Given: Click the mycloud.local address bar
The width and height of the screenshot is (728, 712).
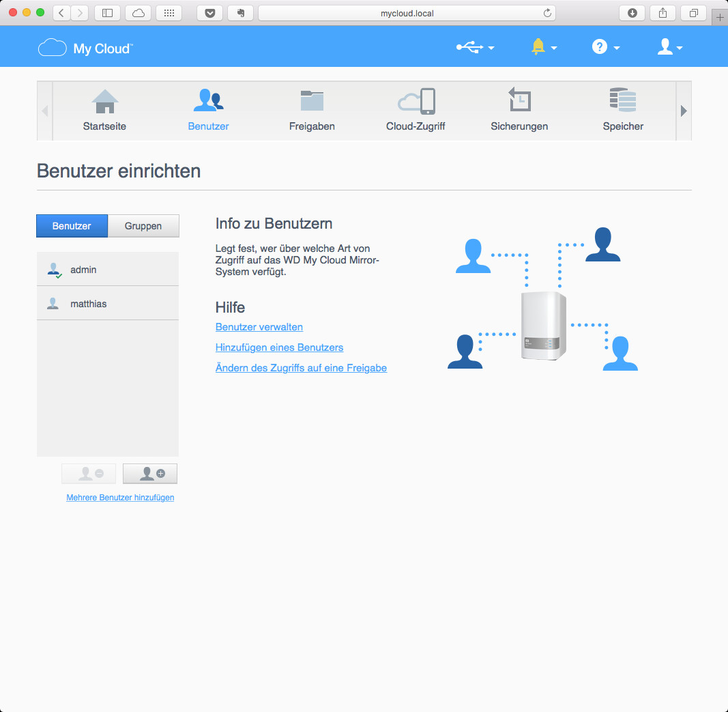Looking at the screenshot, I should point(407,13).
